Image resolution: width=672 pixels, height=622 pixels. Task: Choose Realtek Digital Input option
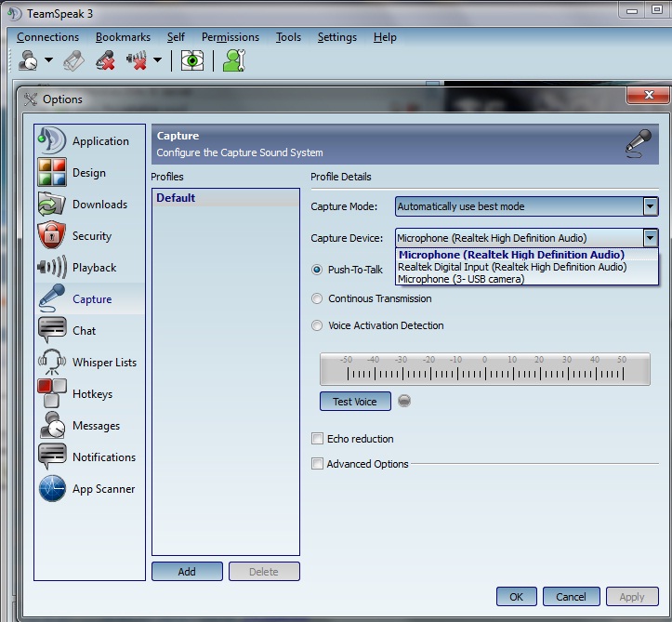click(x=526, y=267)
